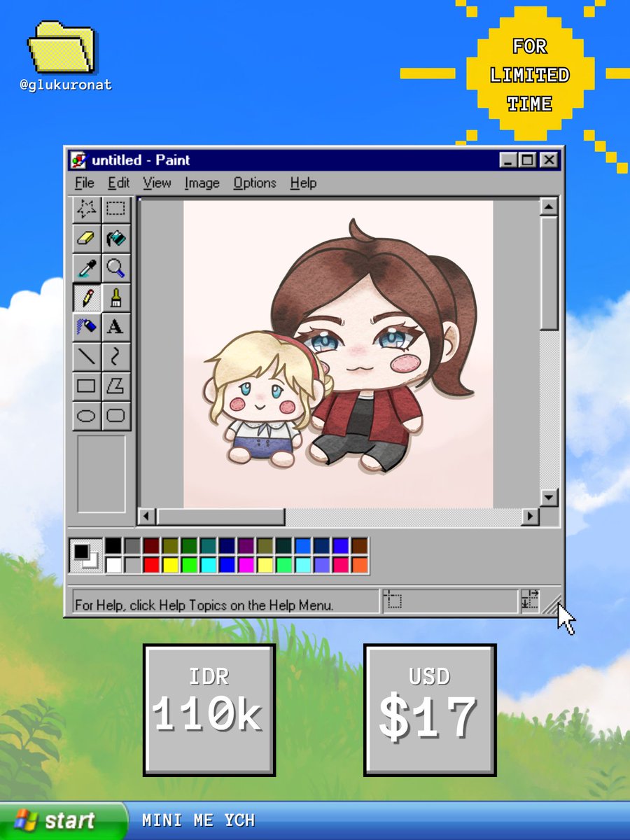Select the Text tool letter A

pos(116,327)
